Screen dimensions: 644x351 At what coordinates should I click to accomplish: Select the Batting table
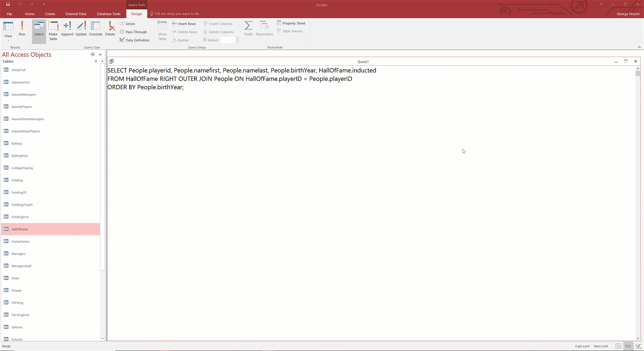[x=51, y=144]
